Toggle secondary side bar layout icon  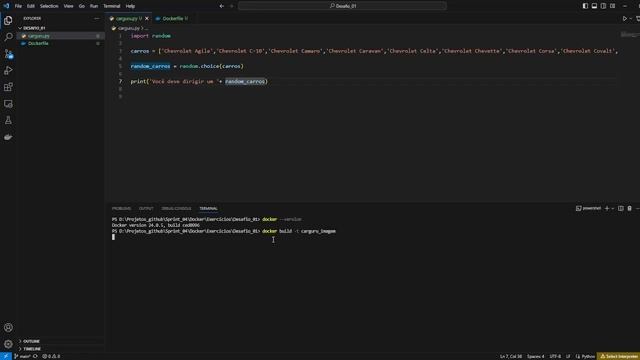pos(603,6)
